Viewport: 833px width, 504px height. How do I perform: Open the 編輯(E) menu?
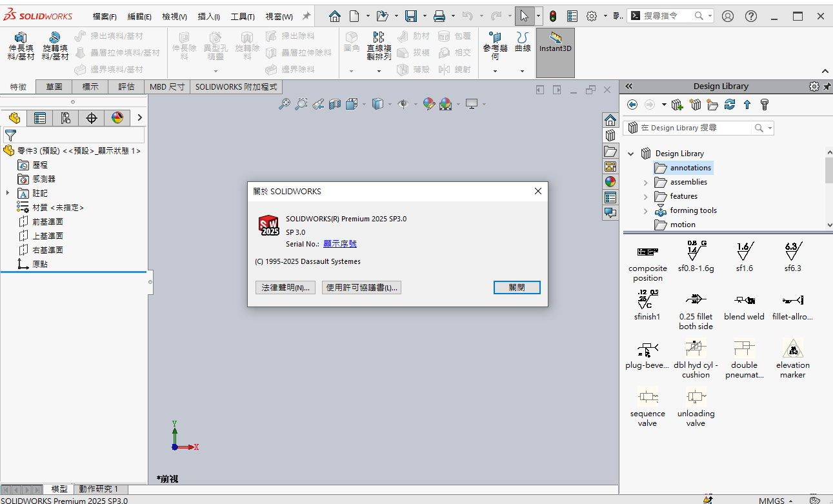pyautogui.click(x=139, y=17)
